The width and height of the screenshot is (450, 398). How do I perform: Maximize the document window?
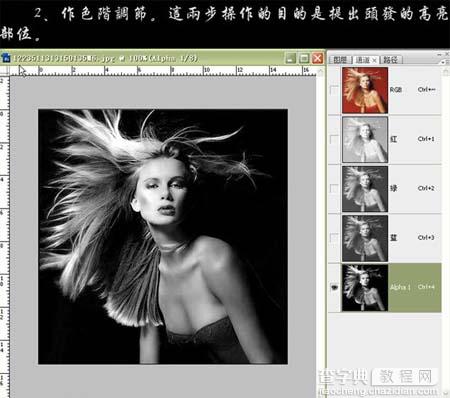(304, 59)
